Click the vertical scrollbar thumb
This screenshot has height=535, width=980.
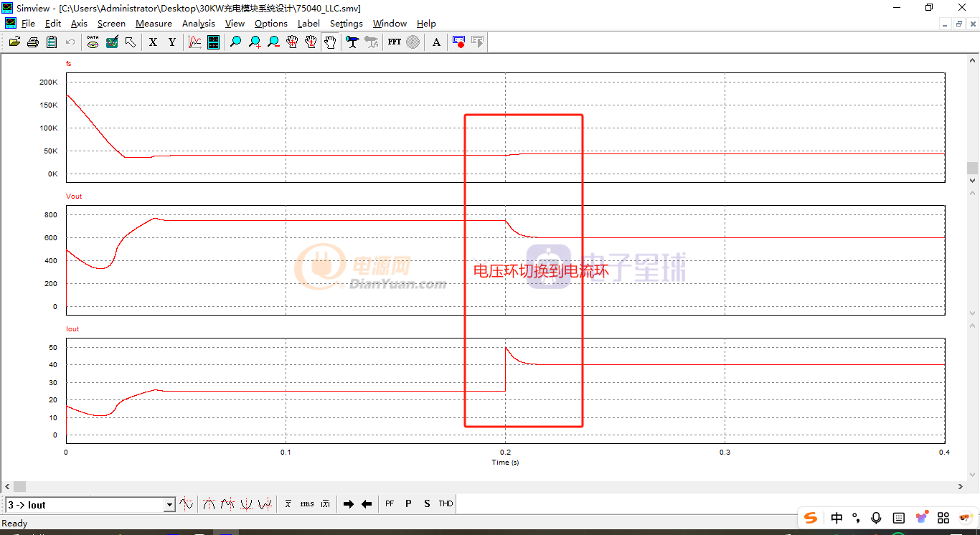pyautogui.click(x=972, y=168)
